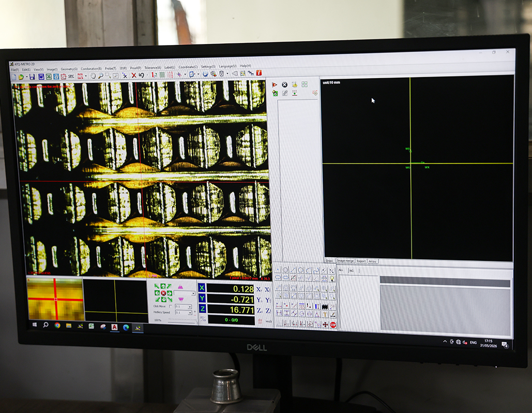The height and width of the screenshot is (413, 532).
Task: Click the red play triangle run icon
Action: tap(275, 84)
